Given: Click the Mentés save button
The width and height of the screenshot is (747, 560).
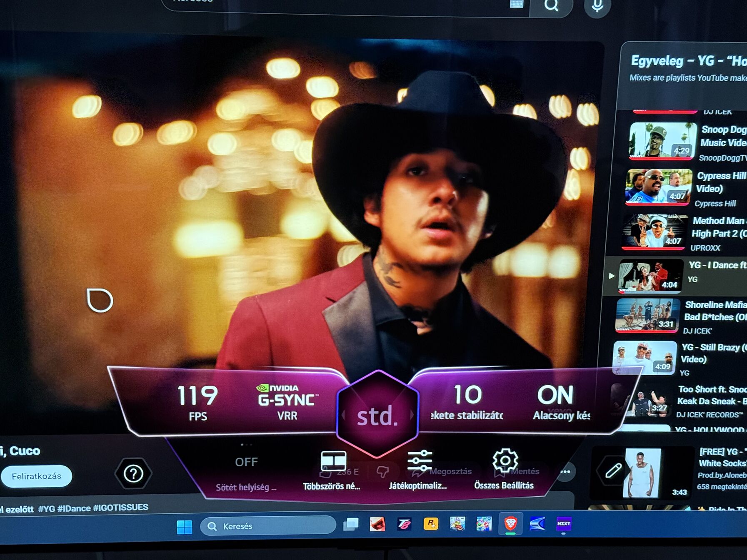Looking at the screenshot, I should 517,472.
